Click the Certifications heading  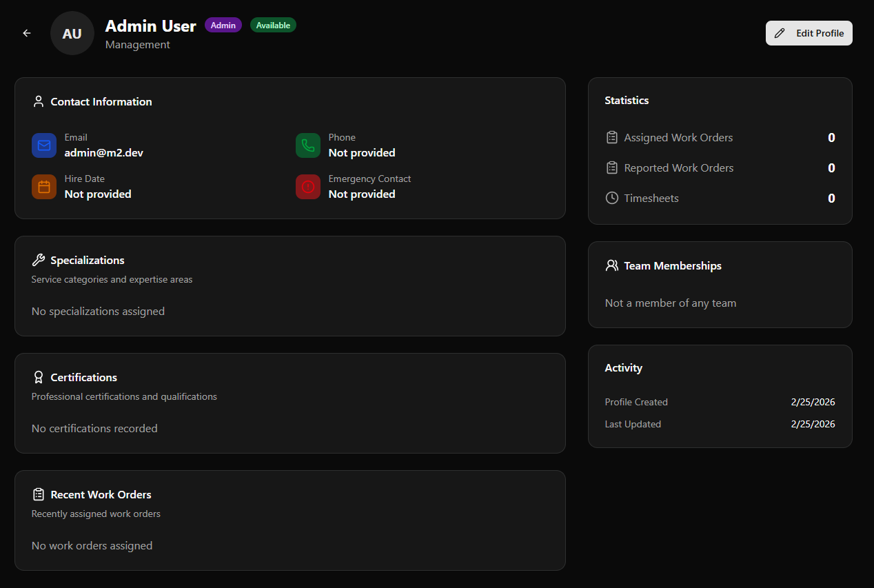[84, 377]
